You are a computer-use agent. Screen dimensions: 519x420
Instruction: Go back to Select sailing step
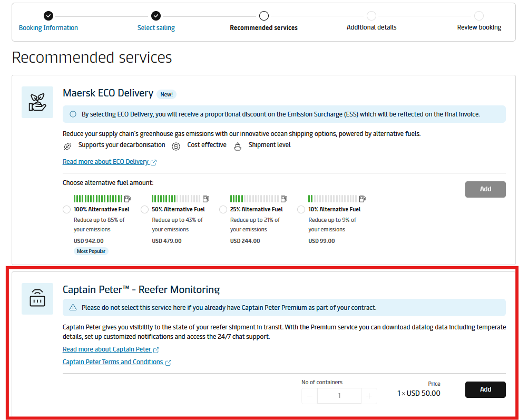[156, 28]
